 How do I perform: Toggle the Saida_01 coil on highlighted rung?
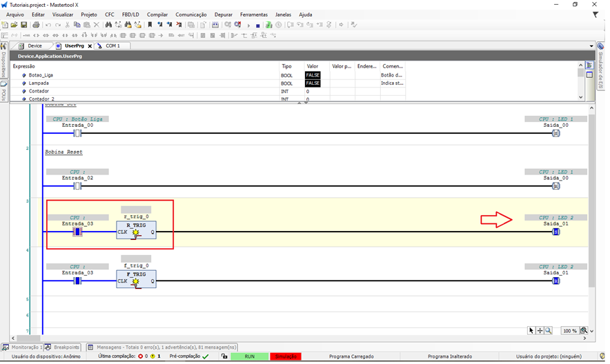click(555, 232)
